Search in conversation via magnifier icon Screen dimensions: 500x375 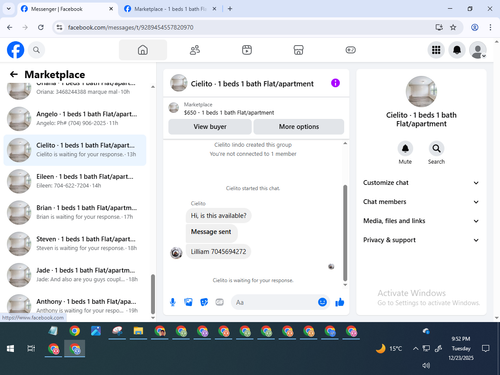point(436,148)
